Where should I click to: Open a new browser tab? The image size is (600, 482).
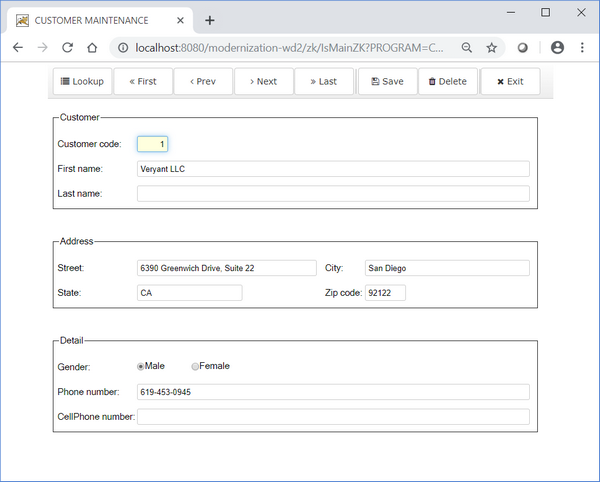pyautogui.click(x=210, y=20)
